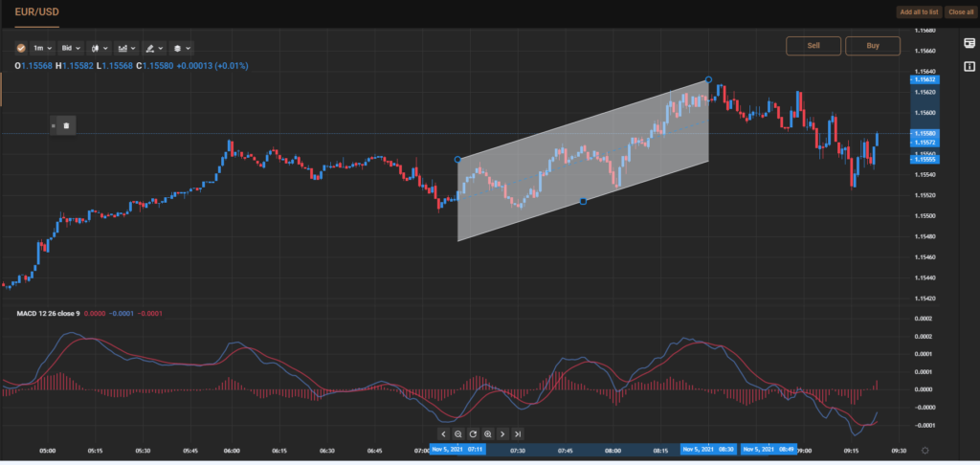This screenshot has width=980, height=465.
Task: Open chart settings gear at bottom right
Action: click(924, 450)
